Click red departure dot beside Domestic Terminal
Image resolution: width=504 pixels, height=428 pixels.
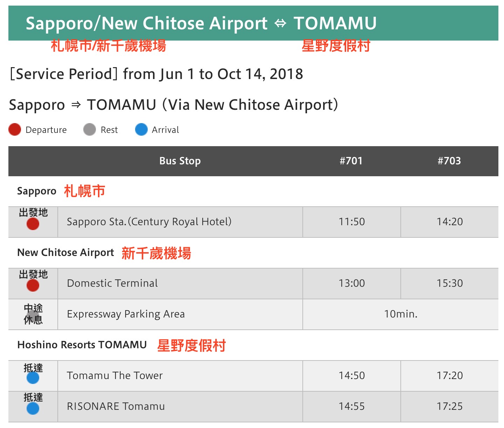click(33, 285)
